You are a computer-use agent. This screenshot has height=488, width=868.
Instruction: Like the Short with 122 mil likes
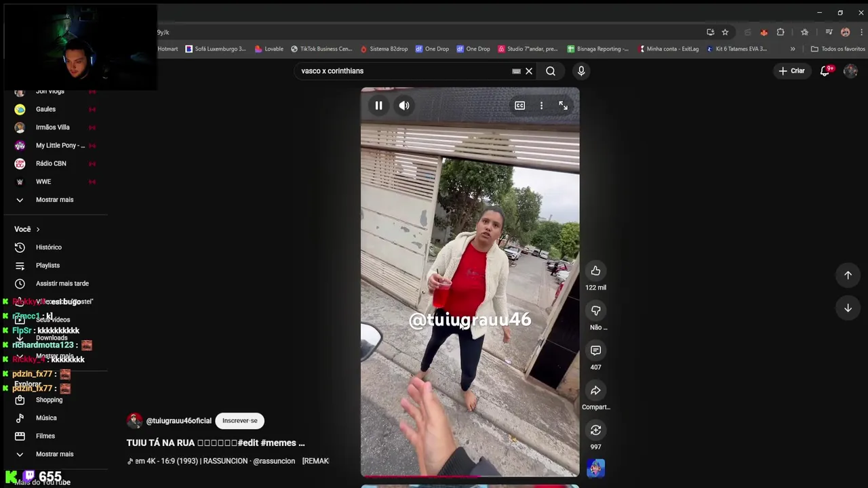point(595,271)
